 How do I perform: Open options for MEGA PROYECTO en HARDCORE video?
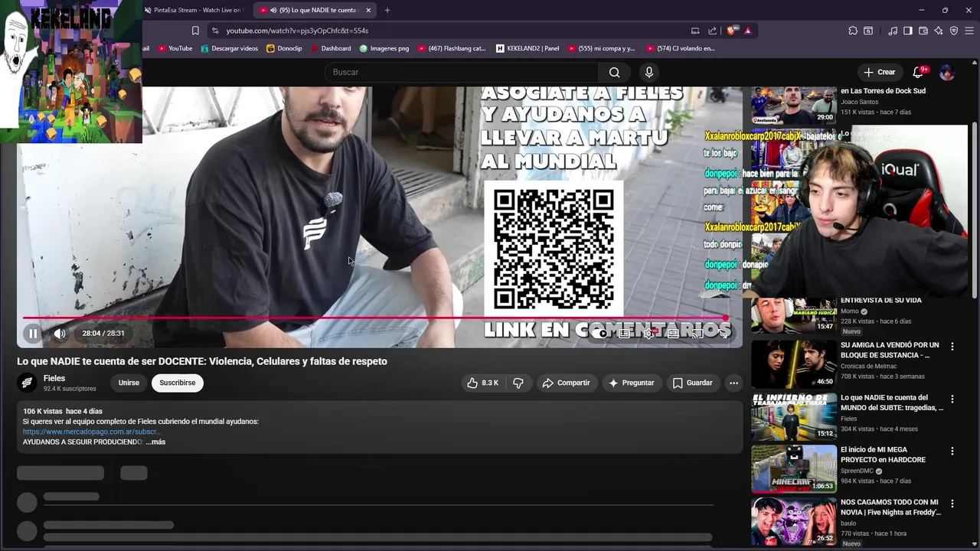[952, 451]
